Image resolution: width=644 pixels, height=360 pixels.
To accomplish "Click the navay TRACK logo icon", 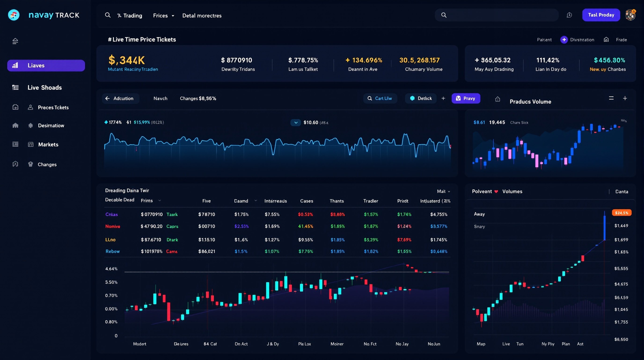I will pyautogui.click(x=14, y=15).
